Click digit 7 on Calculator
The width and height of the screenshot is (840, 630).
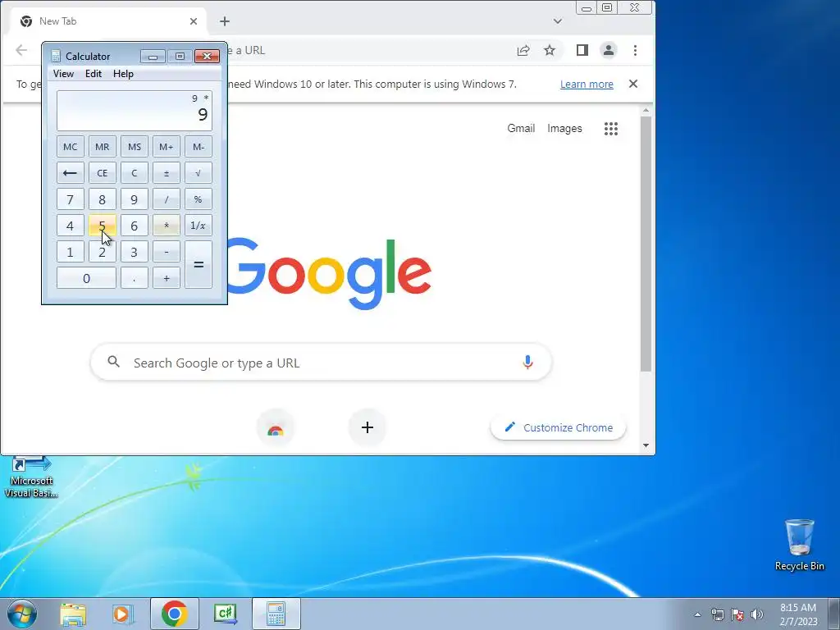pyautogui.click(x=71, y=199)
